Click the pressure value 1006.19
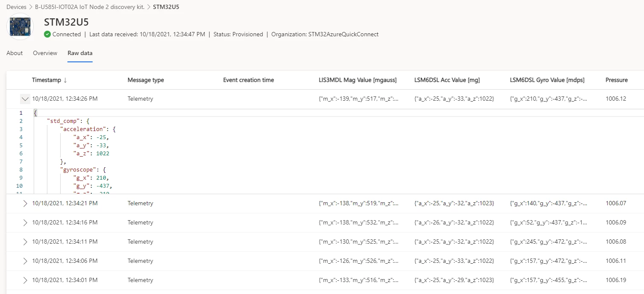This screenshot has width=644, height=294. pyautogui.click(x=616, y=280)
